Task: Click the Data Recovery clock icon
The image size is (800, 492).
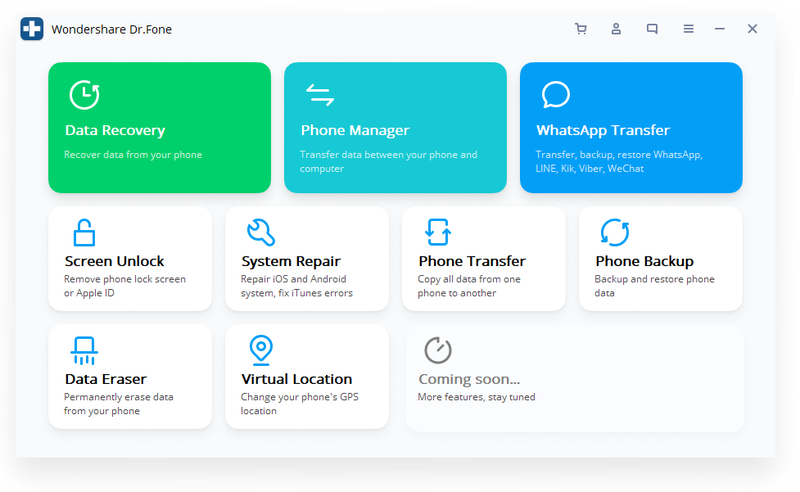Action: [84, 95]
